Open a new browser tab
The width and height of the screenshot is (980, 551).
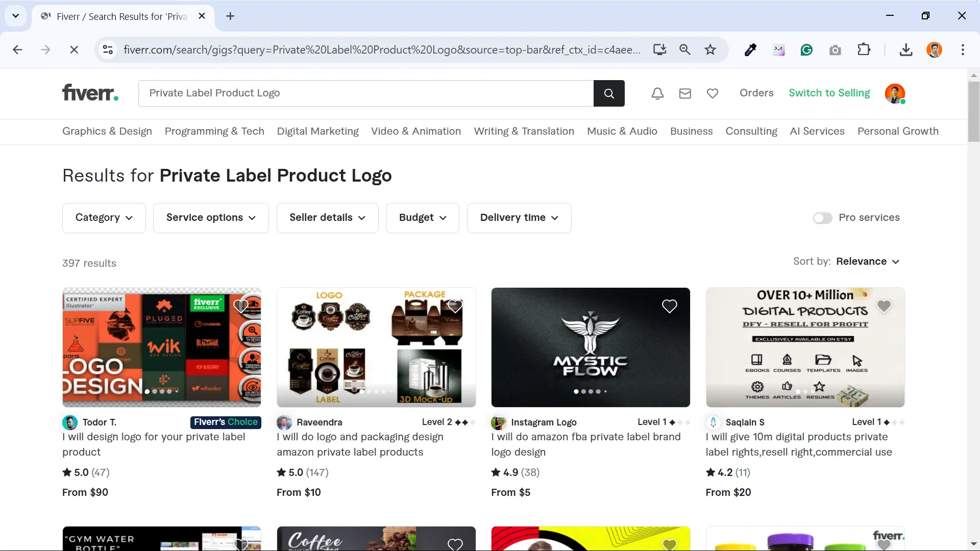(230, 16)
